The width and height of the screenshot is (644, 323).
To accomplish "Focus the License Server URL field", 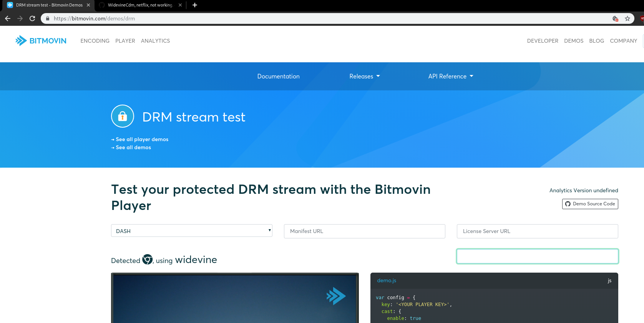I will click(x=537, y=231).
